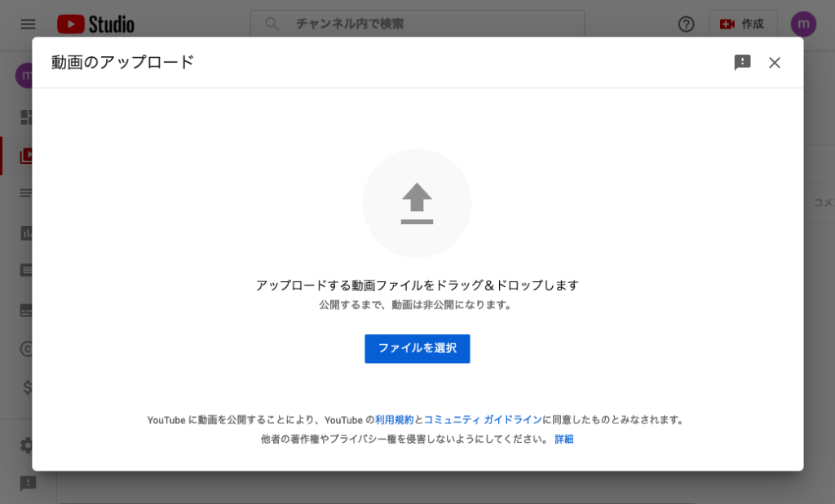Screen dimensions: 835x504
Task: Open the navigation hamburger menu
Action: [27, 24]
